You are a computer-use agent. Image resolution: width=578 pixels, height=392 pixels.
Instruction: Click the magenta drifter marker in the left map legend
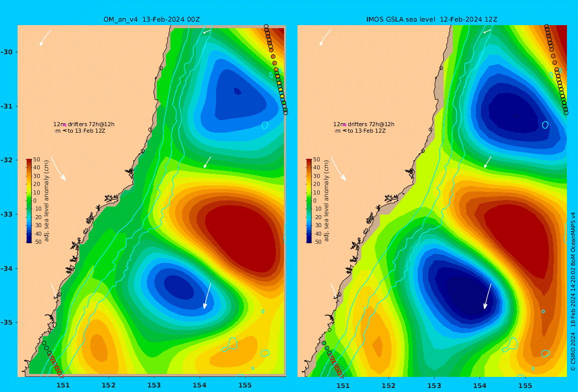(65, 125)
